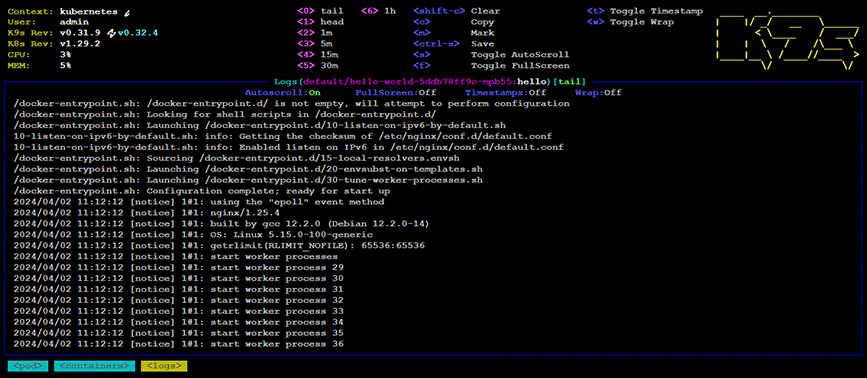Viewport: 867px width, 378px height.
Task: Toggle Wrap via <w> hint
Action: [630, 22]
